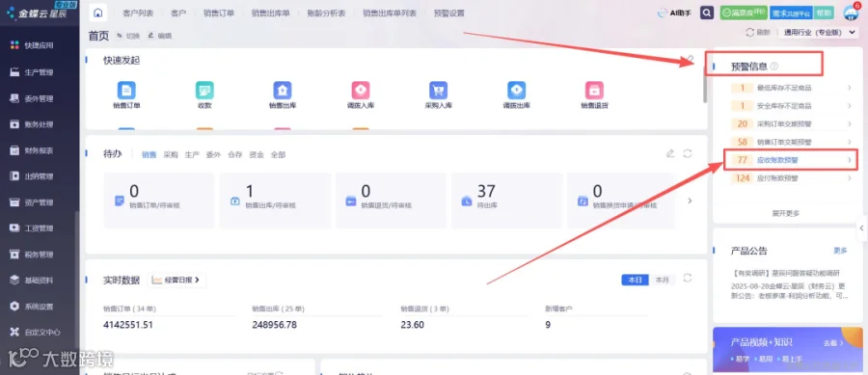
Task: Open the 销售退货 quick-launch icon
Action: 594,91
